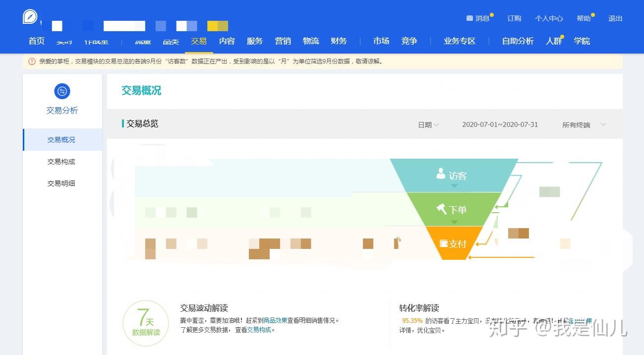This screenshot has width=644, height=355.
Task: Click 退出 to log out
Action: pyautogui.click(x=615, y=18)
